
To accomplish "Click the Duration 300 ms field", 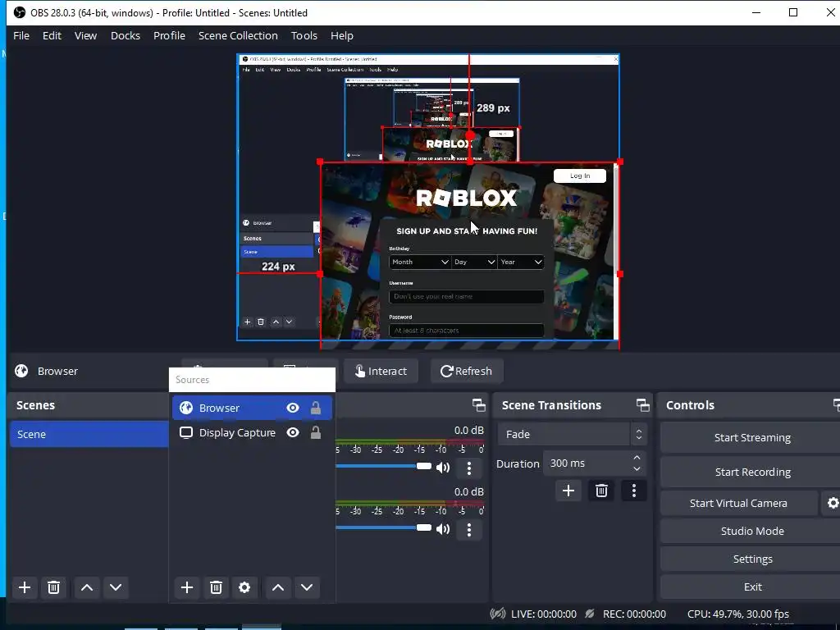I will pos(595,463).
